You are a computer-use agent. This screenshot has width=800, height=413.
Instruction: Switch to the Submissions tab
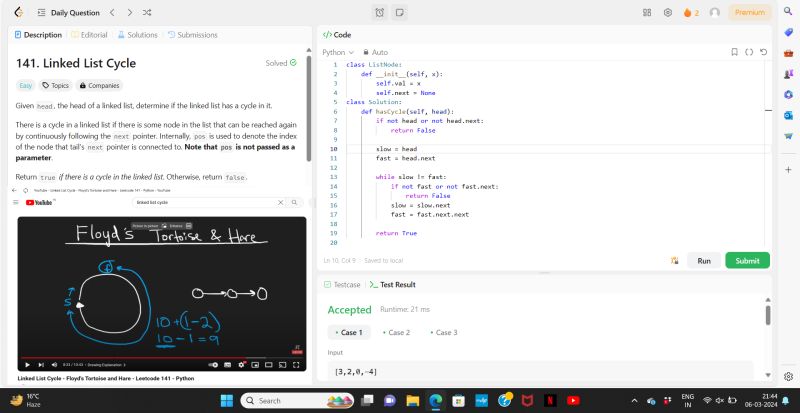click(x=192, y=35)
